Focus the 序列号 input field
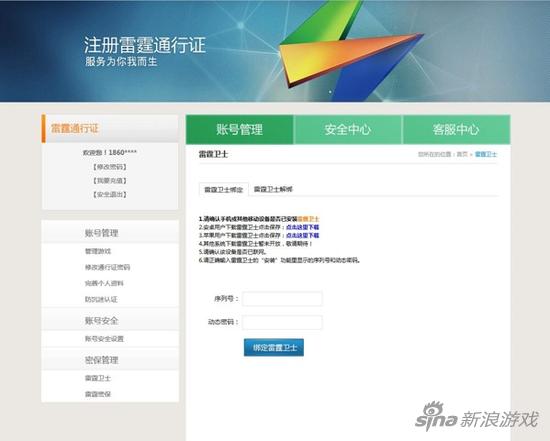The width and height of the screenshot is (550, 441). [x=282, y=299]
